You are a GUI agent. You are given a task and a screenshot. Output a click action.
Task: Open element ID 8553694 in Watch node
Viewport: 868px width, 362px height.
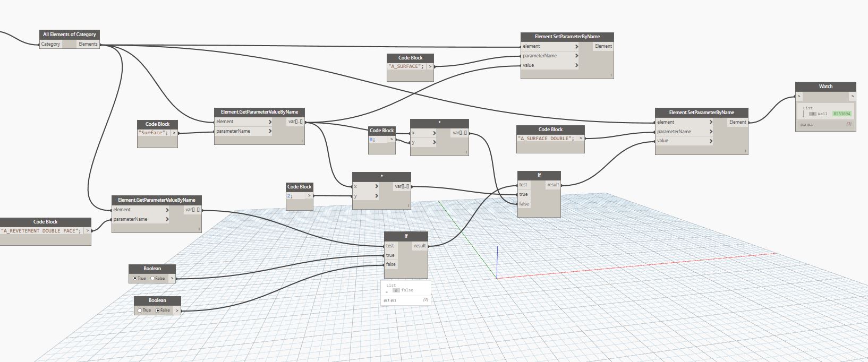[x=841, y=114]
